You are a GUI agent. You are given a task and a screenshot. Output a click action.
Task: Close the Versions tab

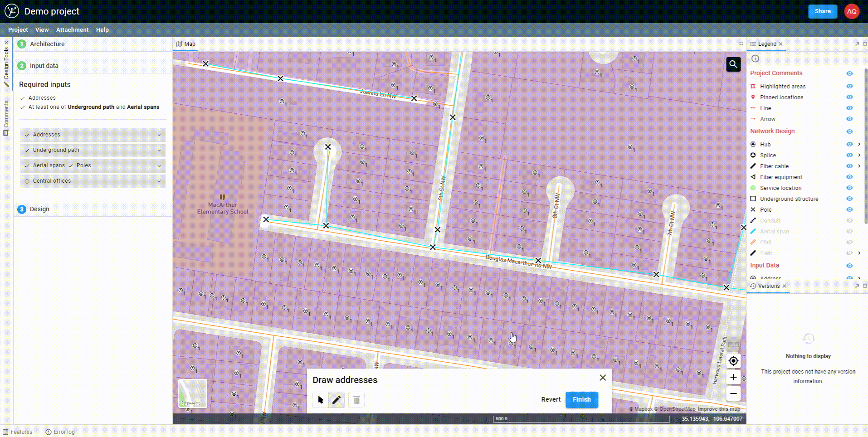784,286
